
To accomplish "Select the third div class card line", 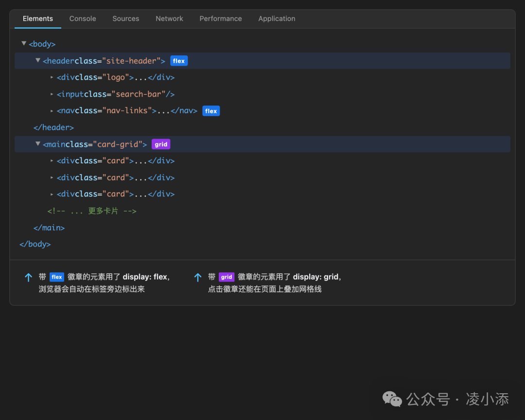I will coord(116,194).
